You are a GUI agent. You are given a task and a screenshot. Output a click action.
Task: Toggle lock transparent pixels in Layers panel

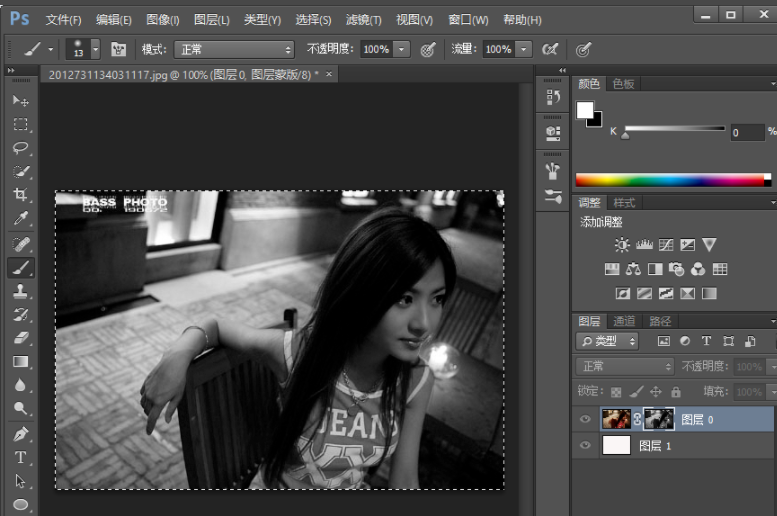(616, 392)
